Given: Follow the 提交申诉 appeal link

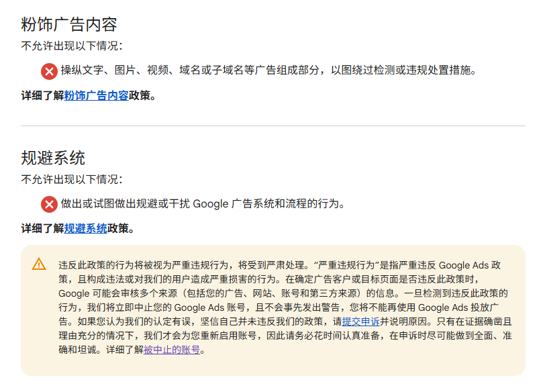Looking at the screenshot, I should pos(361,322).
